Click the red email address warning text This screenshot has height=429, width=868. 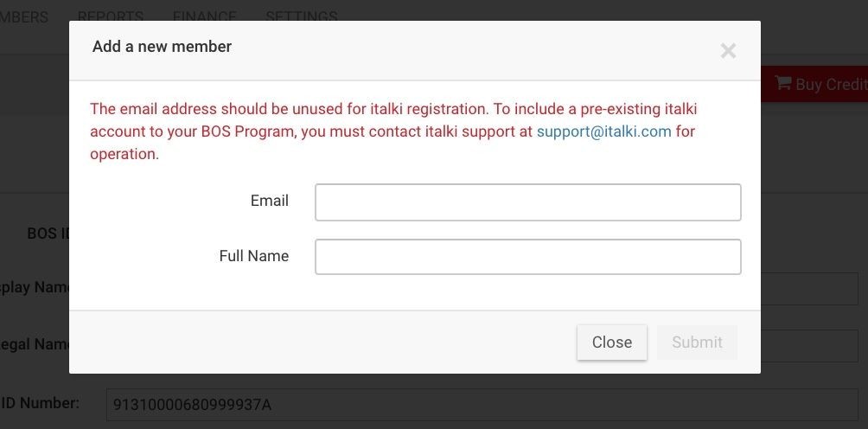[393, 131]
